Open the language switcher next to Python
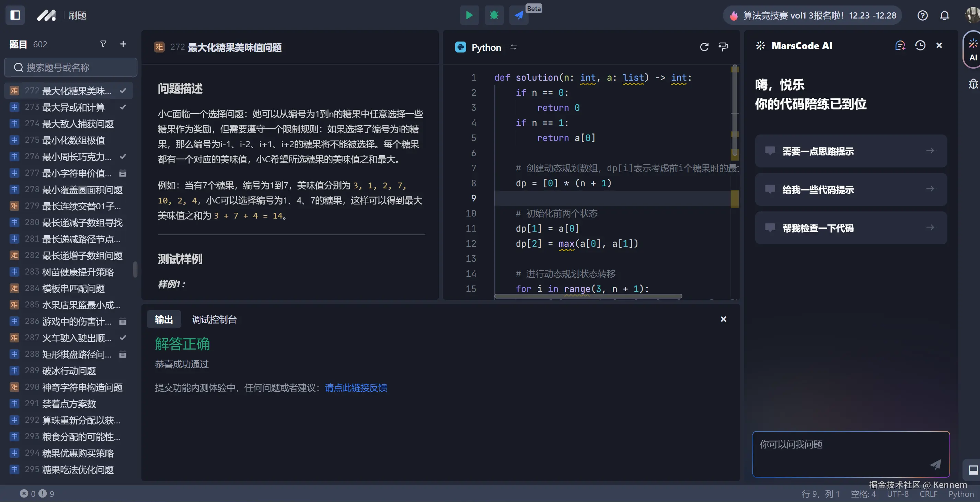 [x=513, y=47]
